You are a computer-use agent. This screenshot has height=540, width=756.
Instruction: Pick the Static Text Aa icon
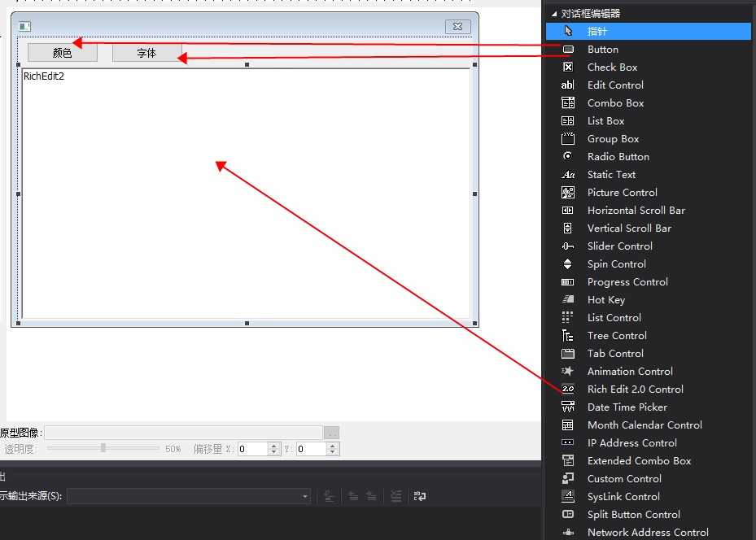click(568, 174)
